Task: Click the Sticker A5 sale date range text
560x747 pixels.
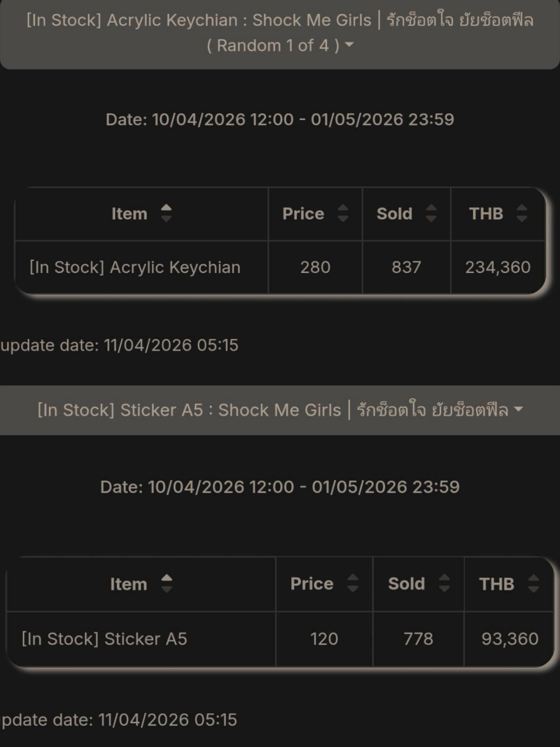Action: tap(280, 487)
